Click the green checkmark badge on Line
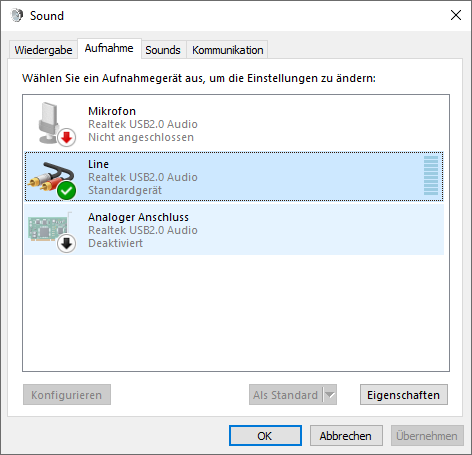This screenshot has width=472, height=455. click(x=67, y=191)
